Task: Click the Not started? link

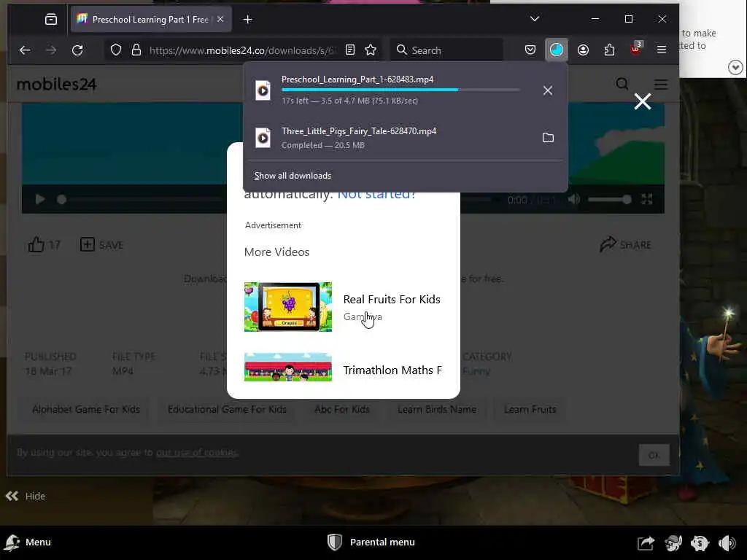Action: [x=376, y=195]
